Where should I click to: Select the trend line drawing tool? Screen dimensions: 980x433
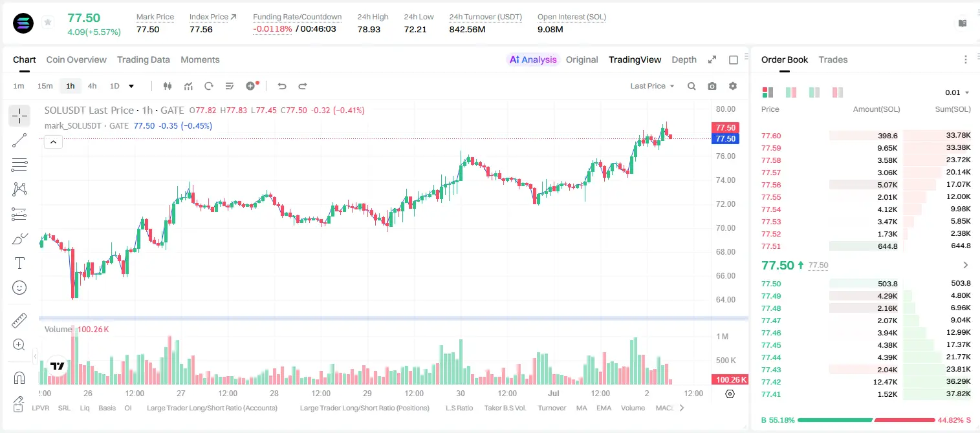[19, 140]
